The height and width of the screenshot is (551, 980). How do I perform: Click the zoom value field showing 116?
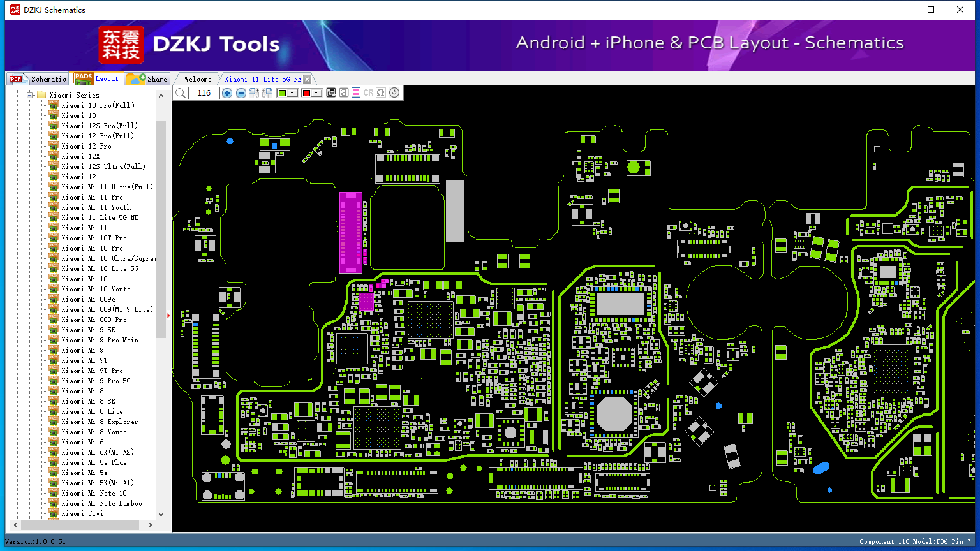(x=204, y=93)
